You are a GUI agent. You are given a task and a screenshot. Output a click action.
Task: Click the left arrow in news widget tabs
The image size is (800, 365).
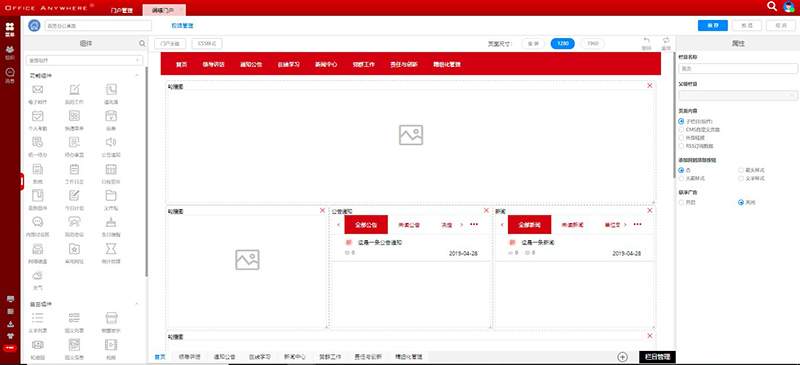(x=502, y=225)
